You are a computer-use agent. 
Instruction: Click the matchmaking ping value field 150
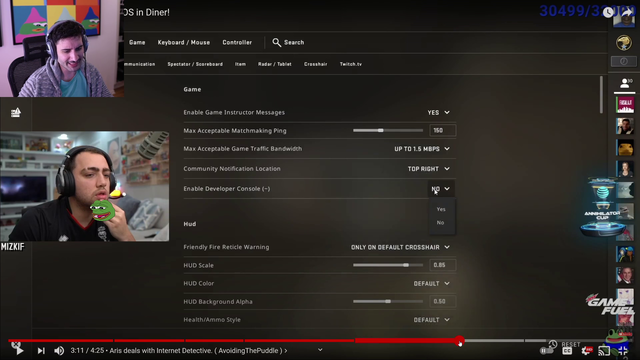[x=442, y=131]
